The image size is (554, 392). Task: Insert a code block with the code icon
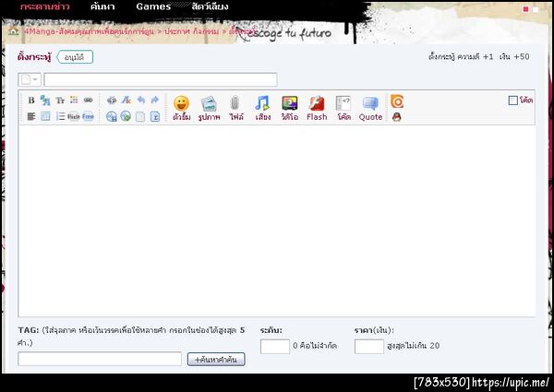click(x=343, y=108)
